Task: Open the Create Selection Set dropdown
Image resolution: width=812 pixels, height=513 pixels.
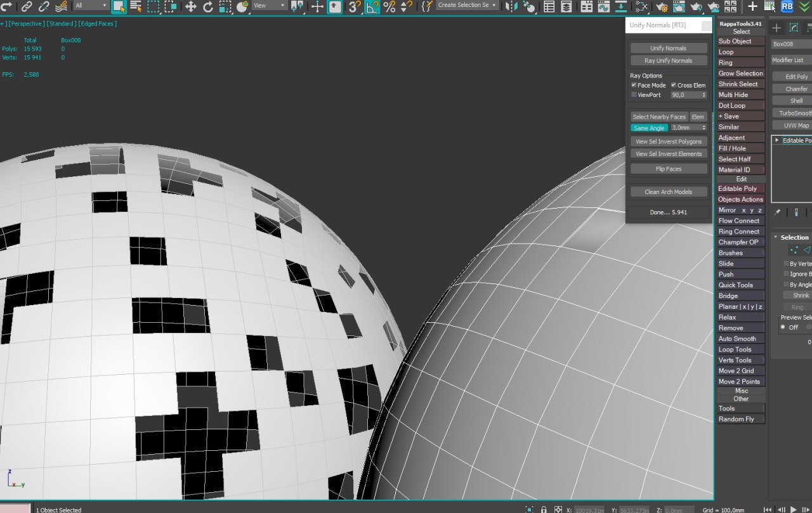Action: tap(468, 5)
